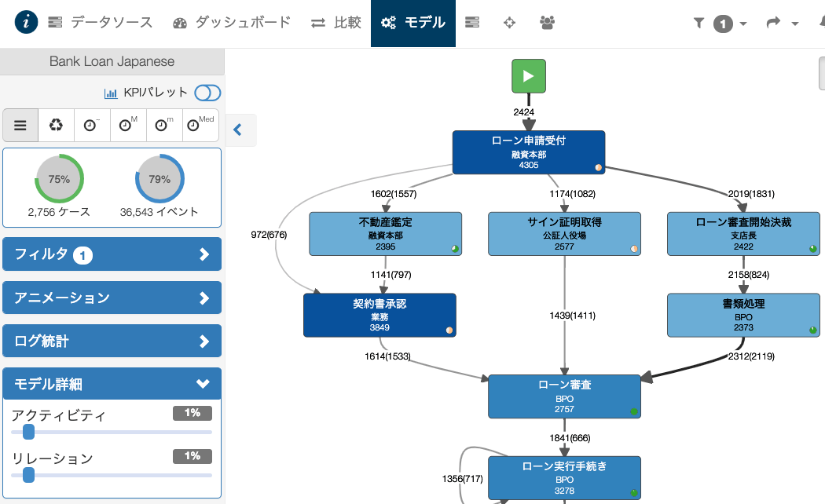This screenshot has width=825, height=504.
Task: Click the edge label 1141(797)
Action: tap(391, 275)
